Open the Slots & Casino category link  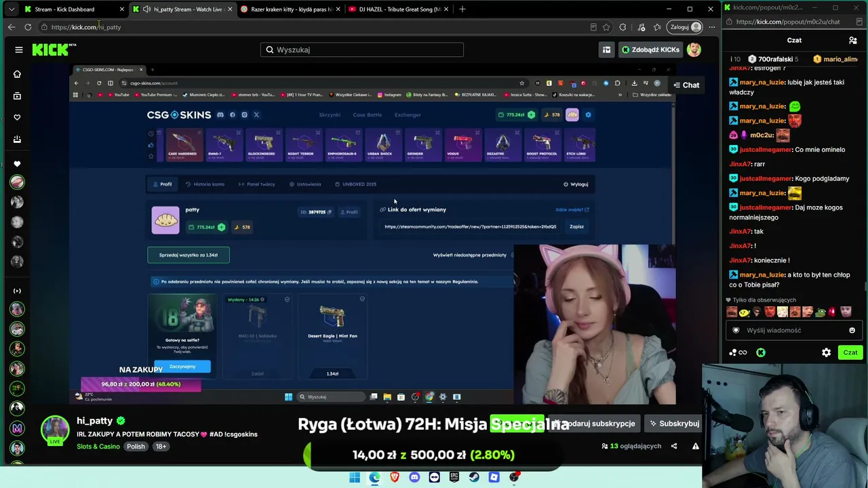tap(98, 447)
